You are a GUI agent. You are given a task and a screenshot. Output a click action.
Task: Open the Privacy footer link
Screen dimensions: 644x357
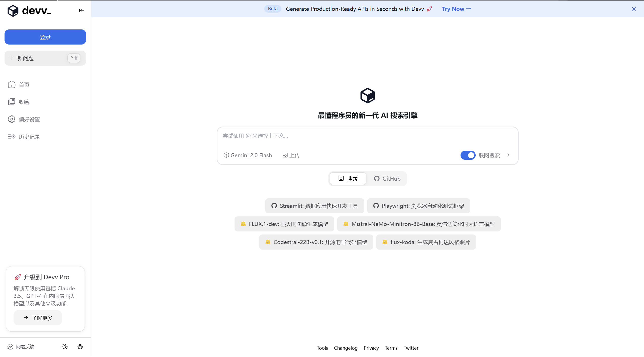[x=371, y=348]
